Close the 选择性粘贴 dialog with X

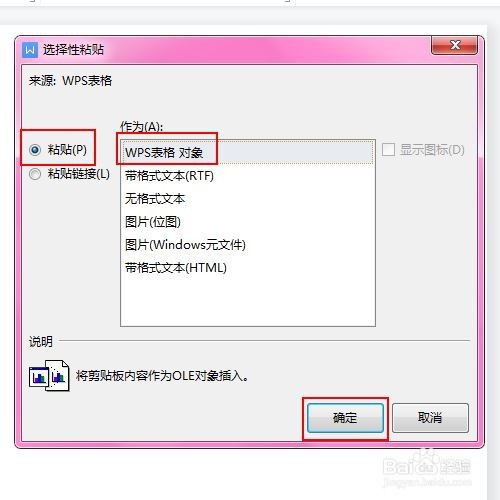click(454, 45)
